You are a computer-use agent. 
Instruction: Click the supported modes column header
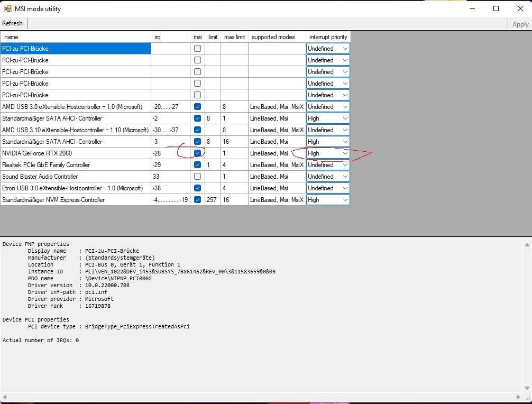[277, 37]
